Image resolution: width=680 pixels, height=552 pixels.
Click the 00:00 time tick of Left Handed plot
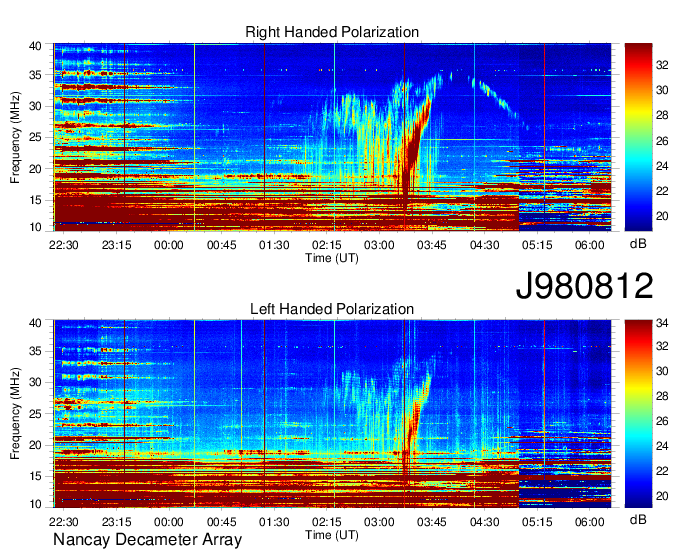coord(169,522)
